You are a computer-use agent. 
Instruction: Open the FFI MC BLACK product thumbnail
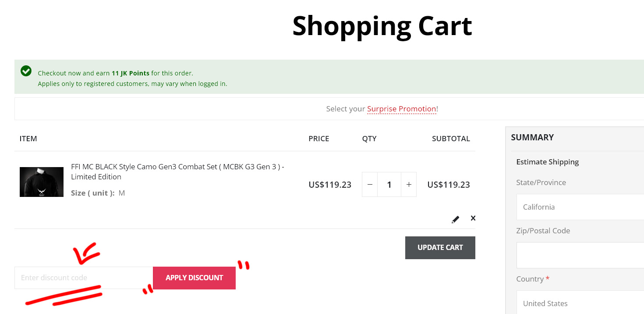click(x=42, y=182)
